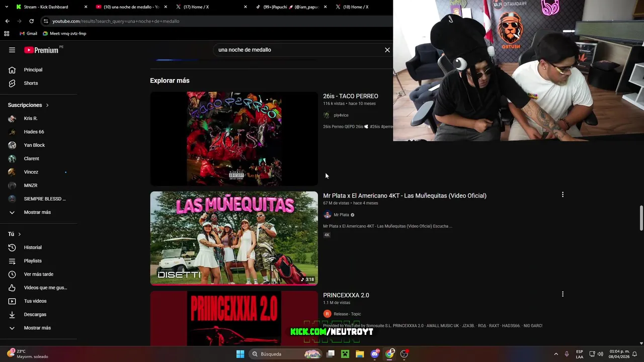Open MNZR subscription channel
Screen dimensions: 644x362
click(31, 186)
